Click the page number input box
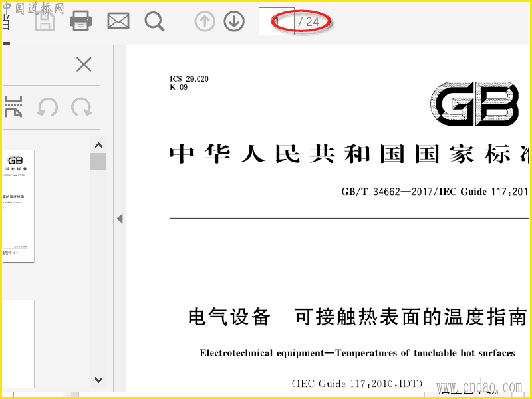532x399 pixels. pos(276,21)
